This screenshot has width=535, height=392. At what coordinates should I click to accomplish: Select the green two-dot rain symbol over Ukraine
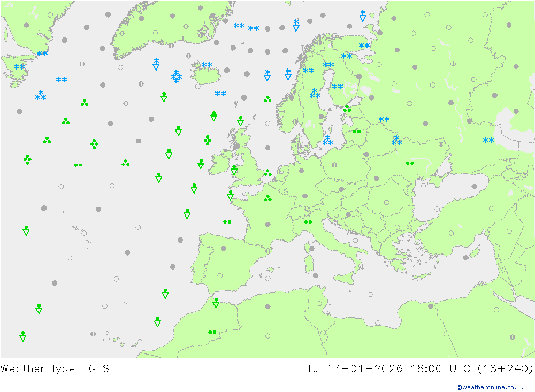pos(410,163)
